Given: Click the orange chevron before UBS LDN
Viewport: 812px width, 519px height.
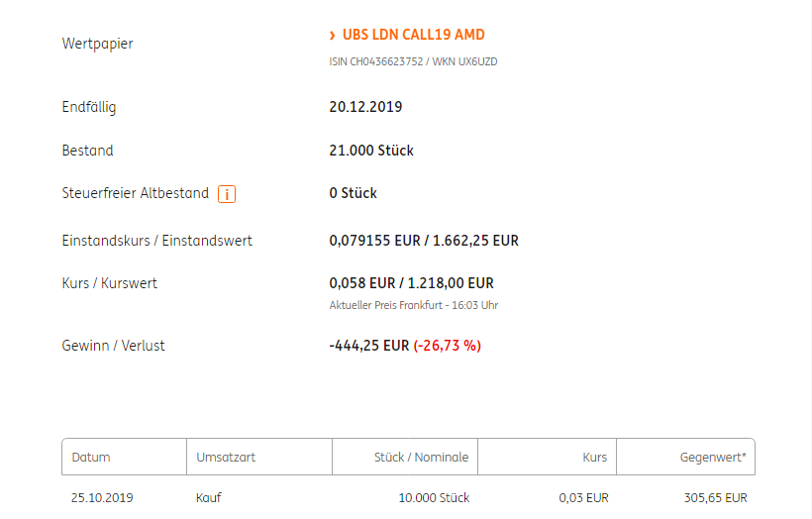Looking at the screenshot, I should point(333,36).
